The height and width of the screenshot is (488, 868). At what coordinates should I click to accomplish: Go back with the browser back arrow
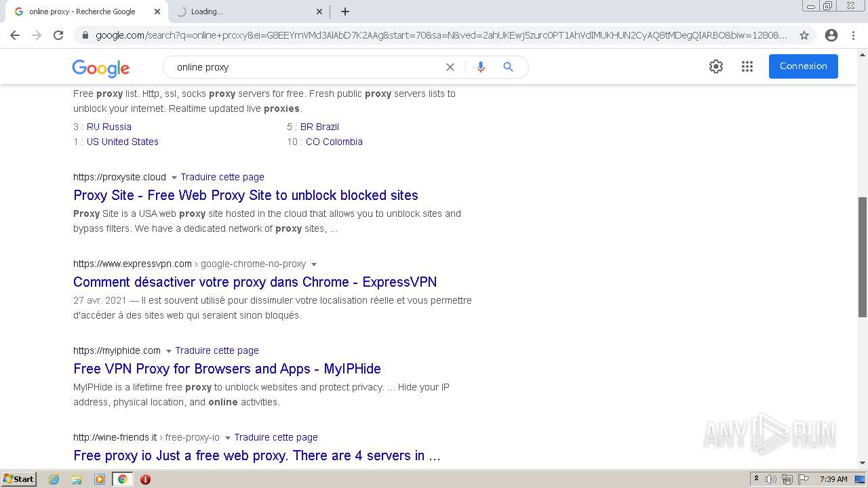(x=15, y=35)
